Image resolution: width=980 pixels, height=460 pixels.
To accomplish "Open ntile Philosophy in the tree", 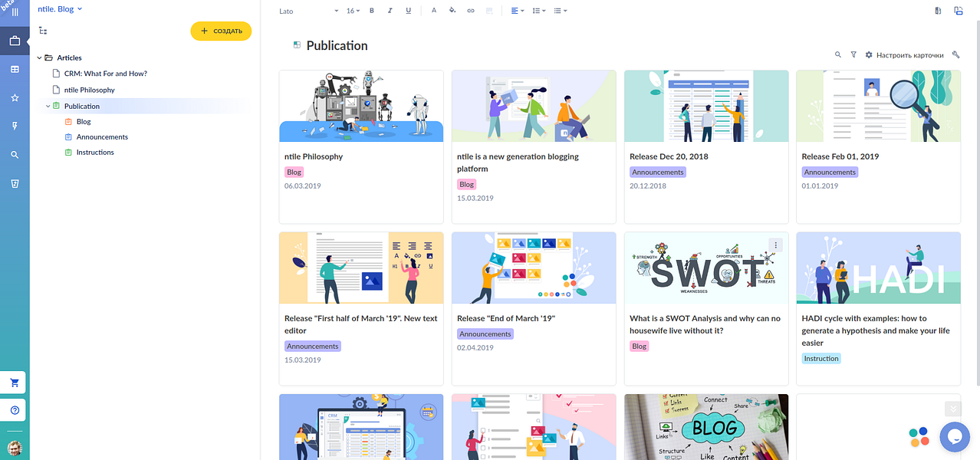I will pos(90,90).
